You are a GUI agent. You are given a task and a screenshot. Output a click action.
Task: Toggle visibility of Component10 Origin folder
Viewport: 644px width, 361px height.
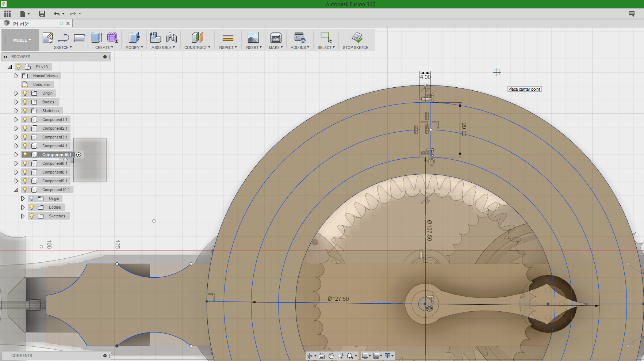(32, 198)
